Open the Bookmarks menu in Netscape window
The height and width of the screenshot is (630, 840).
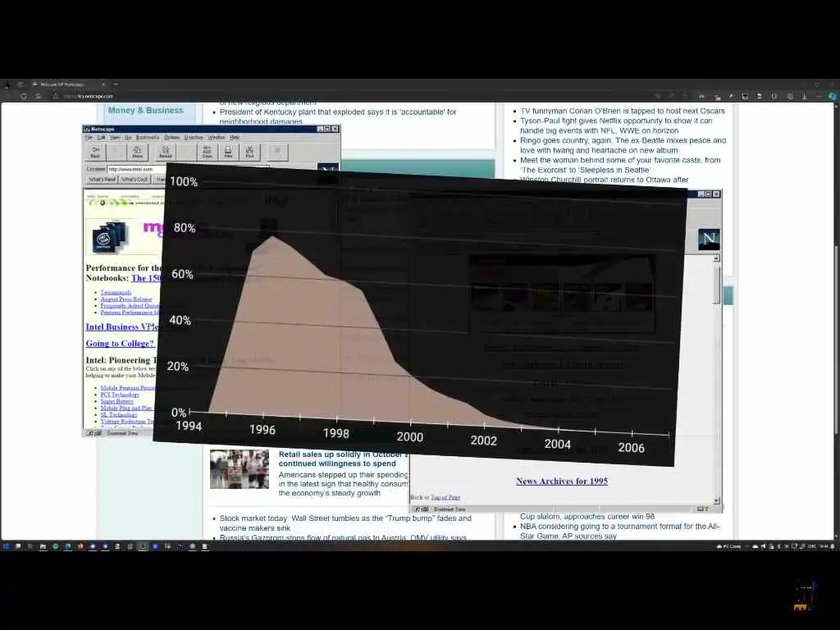(148, 137)
